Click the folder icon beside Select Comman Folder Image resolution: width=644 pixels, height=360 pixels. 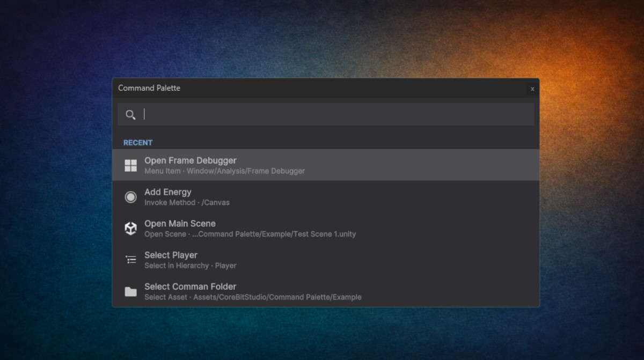point(130,292)
